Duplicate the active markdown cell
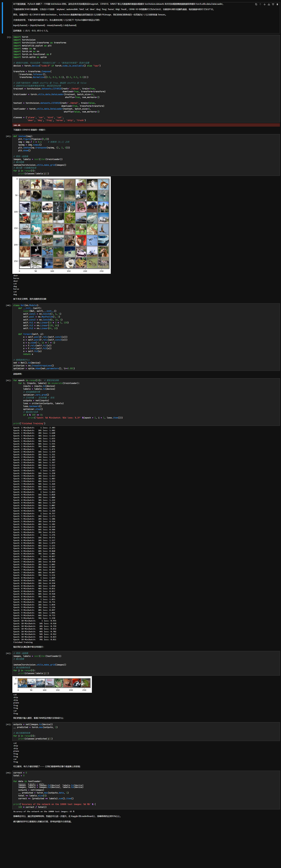Screen dimensions: 281x868 256,4
